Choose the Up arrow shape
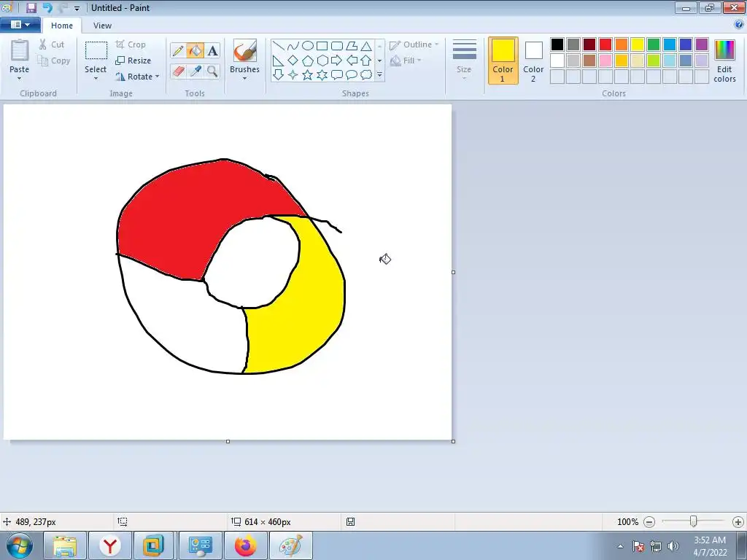The width and height of the screenshot is (747, 560). pyautogui.click(x=366, y=61)
